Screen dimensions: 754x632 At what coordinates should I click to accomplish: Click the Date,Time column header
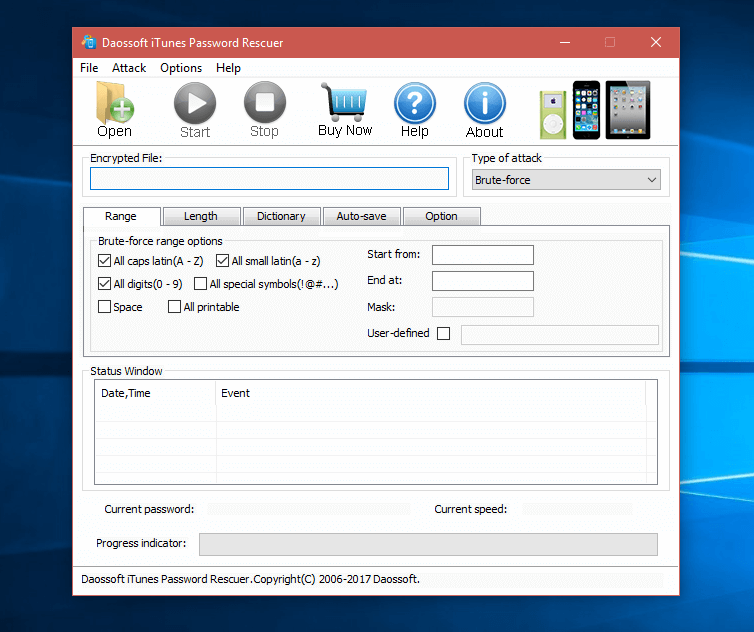(155, 393)
